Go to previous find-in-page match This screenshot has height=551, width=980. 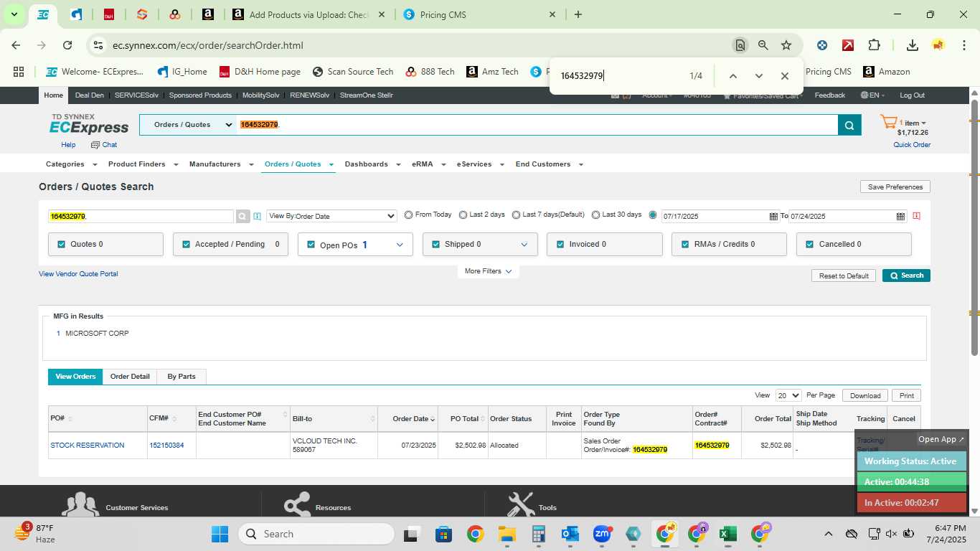[732, 76]
